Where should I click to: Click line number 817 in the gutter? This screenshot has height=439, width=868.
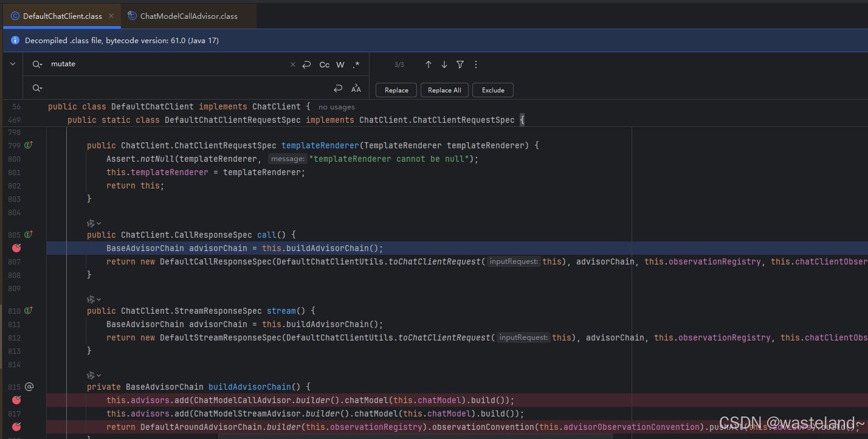point(14,413)
